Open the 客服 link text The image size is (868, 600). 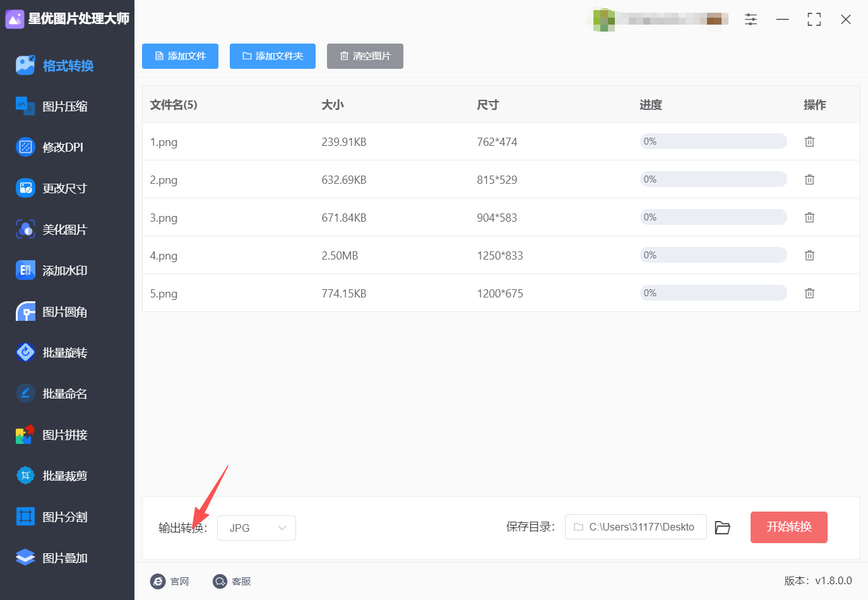[x=241, y=582]
